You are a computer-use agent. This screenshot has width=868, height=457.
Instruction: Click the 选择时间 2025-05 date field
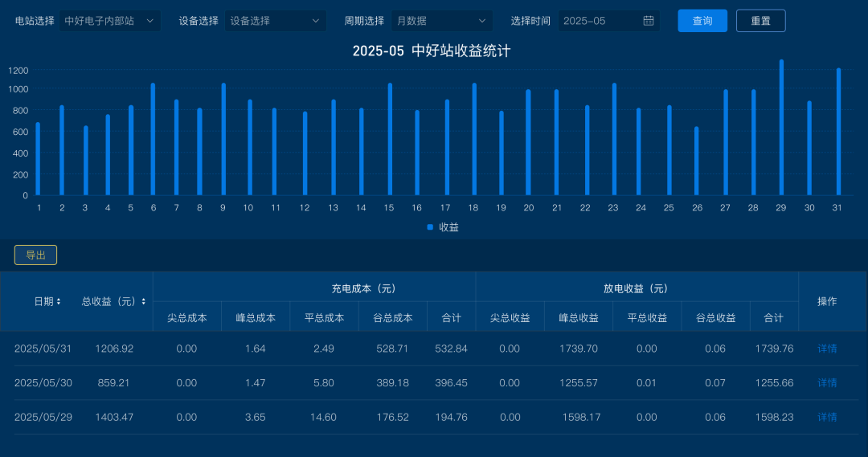point(608,21)
